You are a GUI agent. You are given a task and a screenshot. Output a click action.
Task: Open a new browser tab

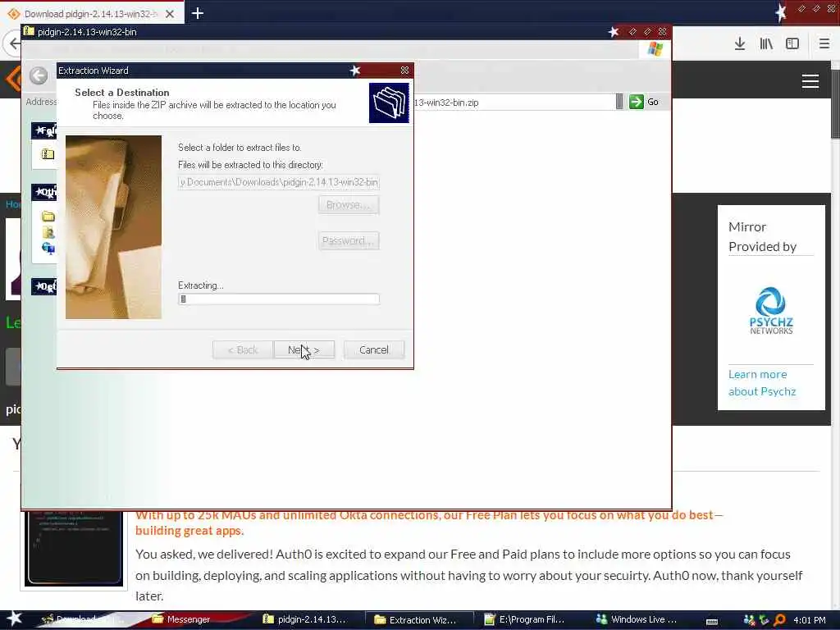point(198,13)
